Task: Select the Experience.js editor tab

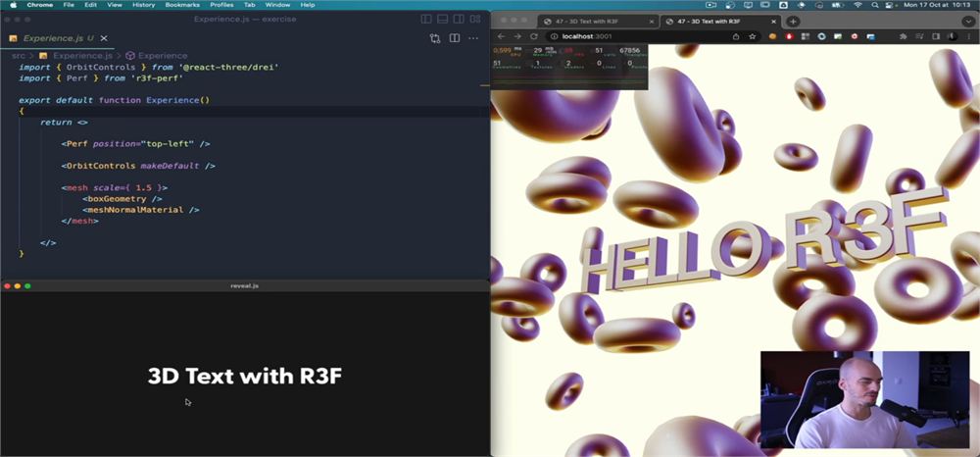Action: [x=58, y=39]
